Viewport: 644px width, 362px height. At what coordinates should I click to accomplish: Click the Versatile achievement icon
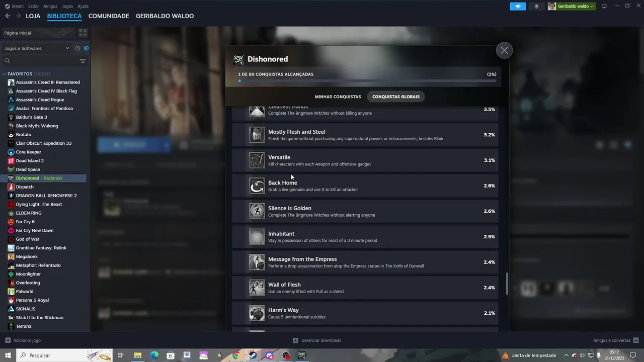pyautogui.click(x=257, y=160)
